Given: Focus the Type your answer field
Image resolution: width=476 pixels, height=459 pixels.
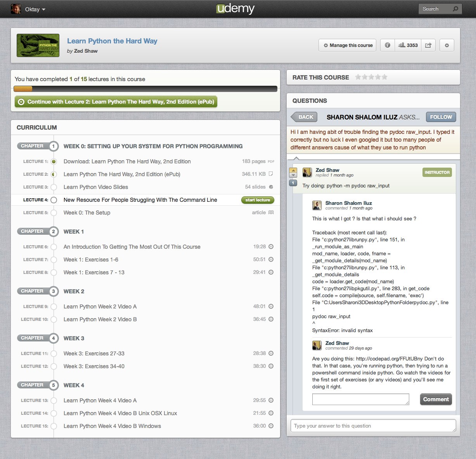Looking at the screenshot, I should point(373,426).
